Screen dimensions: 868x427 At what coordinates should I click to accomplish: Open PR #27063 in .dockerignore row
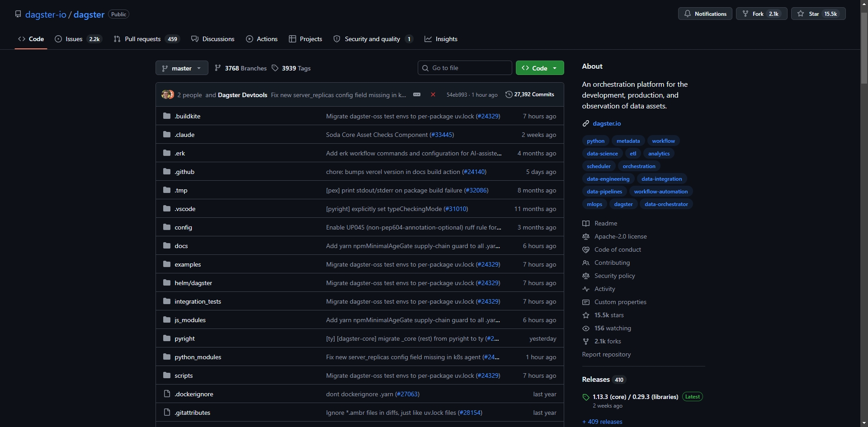407,394
